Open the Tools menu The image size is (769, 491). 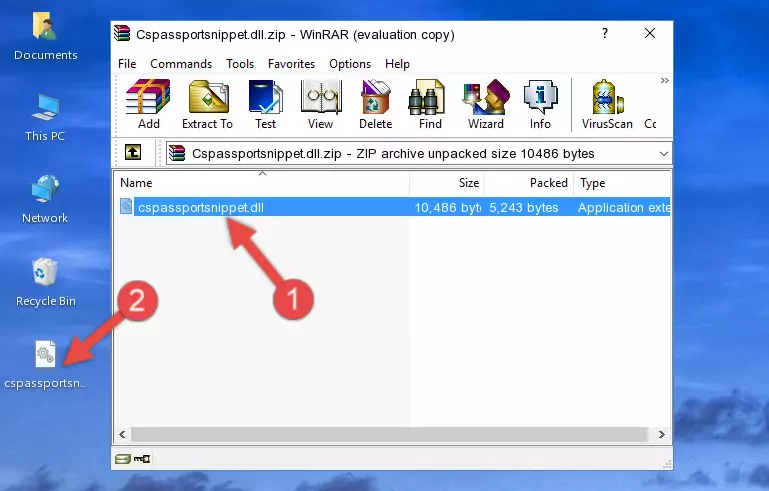240,64
